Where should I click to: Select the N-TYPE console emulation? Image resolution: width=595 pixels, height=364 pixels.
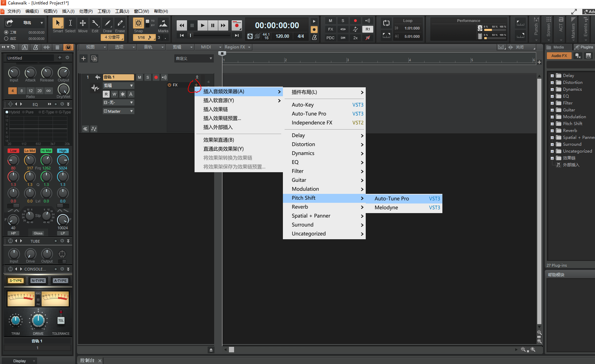tap(38, 280)
